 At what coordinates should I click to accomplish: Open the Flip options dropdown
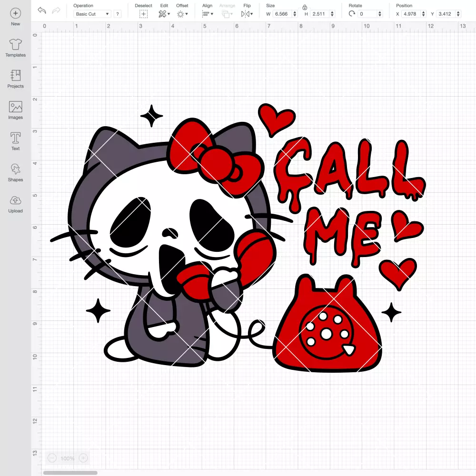click(247, 14)
